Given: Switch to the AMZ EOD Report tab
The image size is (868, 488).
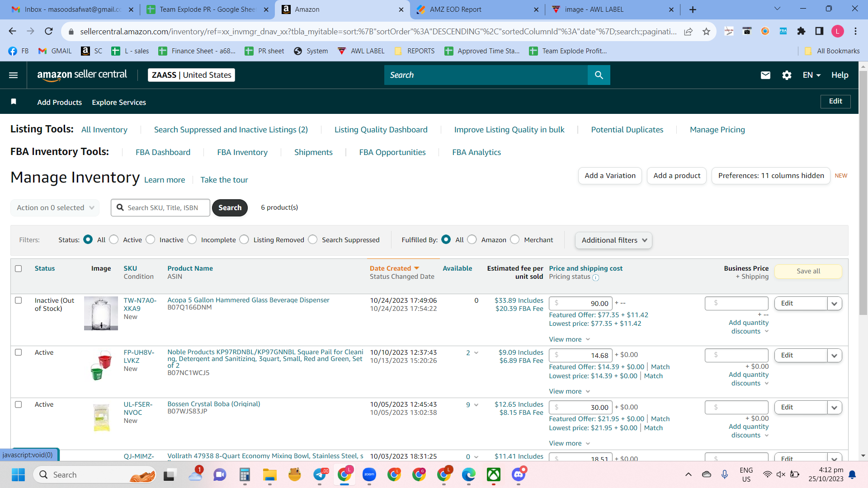Looking at the screenshot, I should tap(477, 9).
